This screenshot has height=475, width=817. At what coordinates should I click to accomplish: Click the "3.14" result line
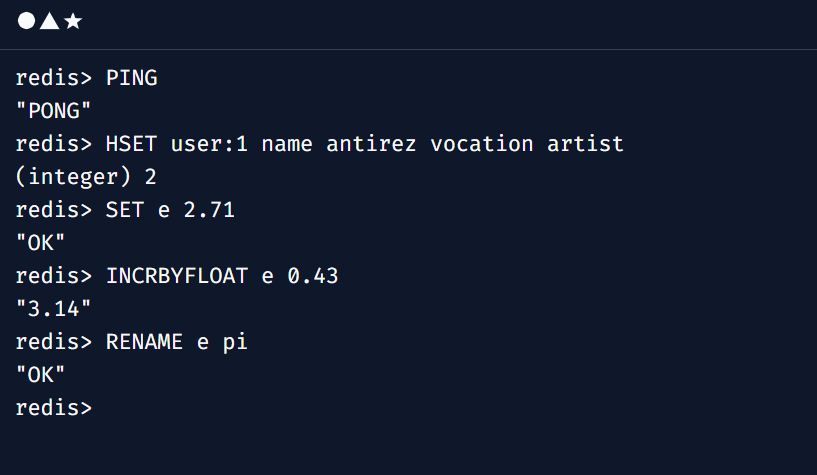click(x=54, y=309)
